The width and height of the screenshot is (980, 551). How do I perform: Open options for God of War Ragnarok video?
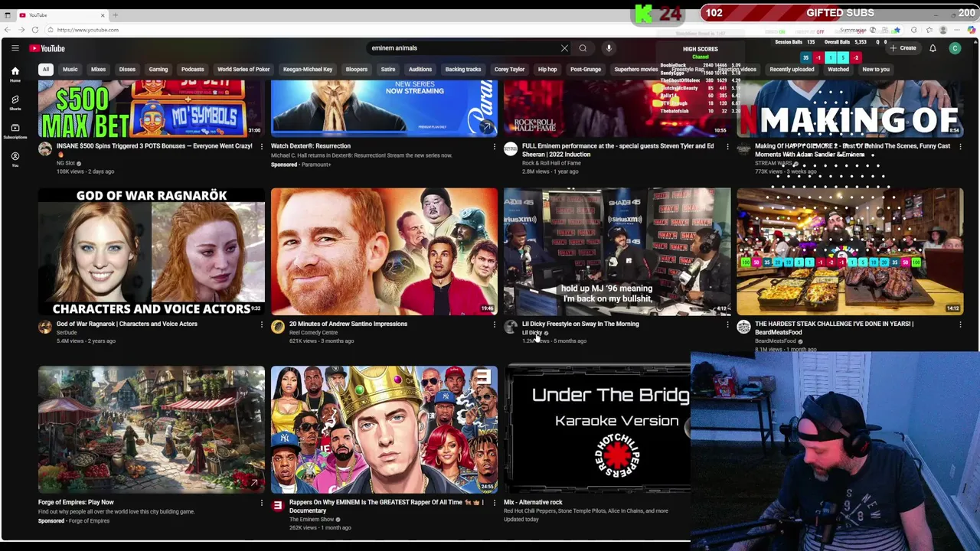click(x=261, y=324)
